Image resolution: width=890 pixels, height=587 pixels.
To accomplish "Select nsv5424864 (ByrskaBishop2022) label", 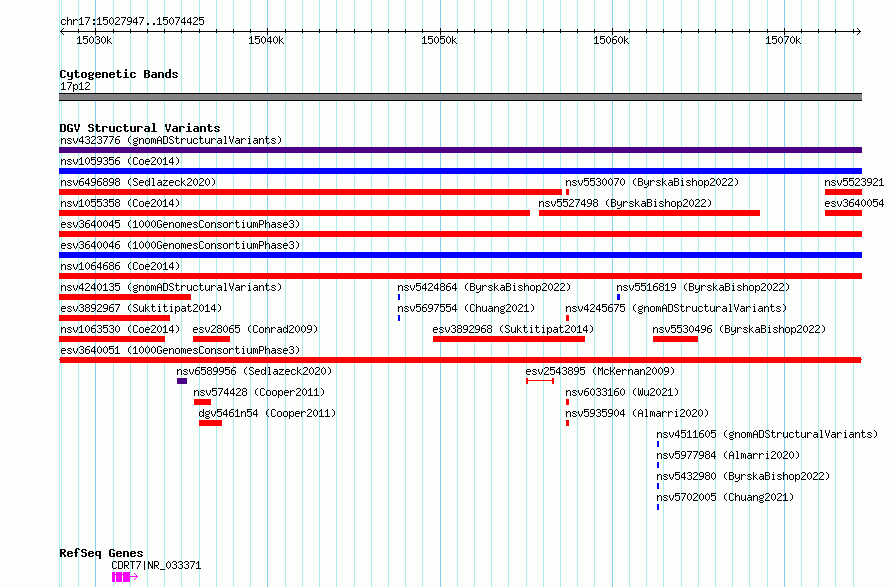I will click(x=484, y=287).
